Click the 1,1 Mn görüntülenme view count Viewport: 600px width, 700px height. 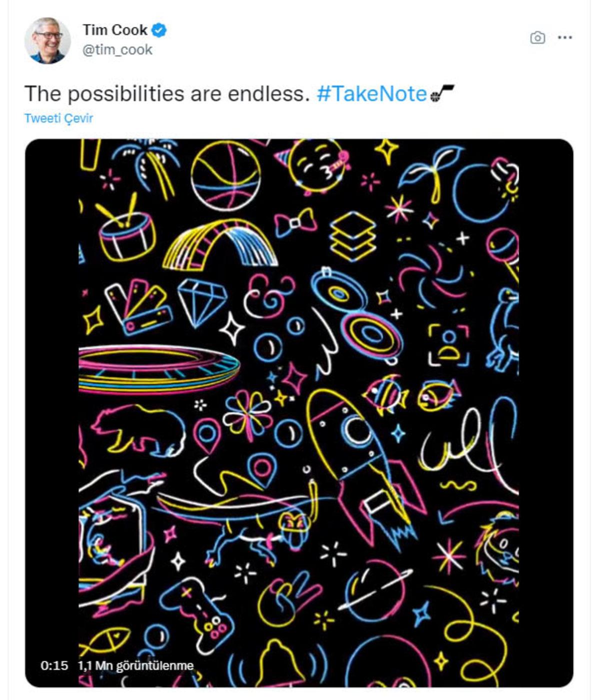coord(135,665)
